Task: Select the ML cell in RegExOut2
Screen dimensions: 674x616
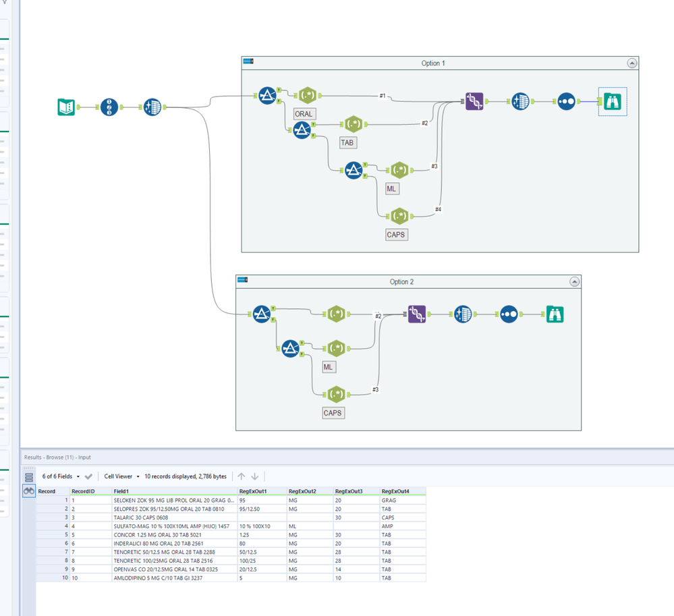Action: coord(310,526)
